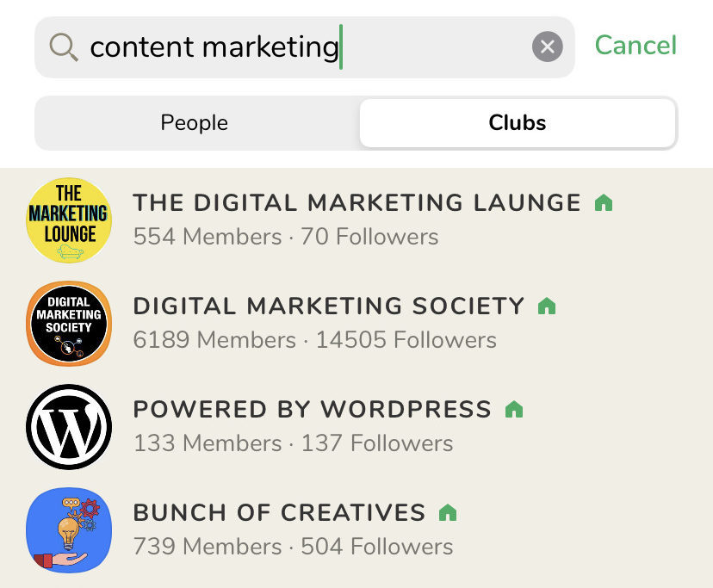Image resolution: width=713 pixels, height=588 pixels.
Task: Switch to the People tab
Action: point(195,123)
